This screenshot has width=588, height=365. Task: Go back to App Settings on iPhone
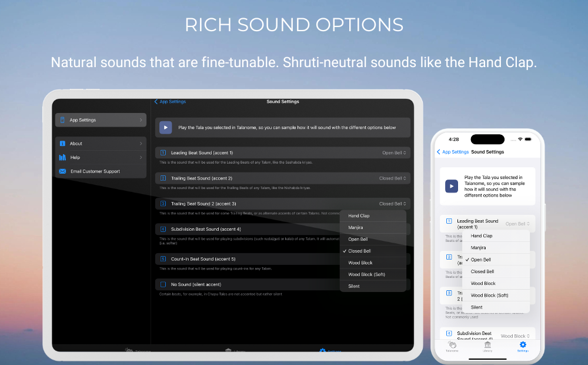tap(453, 152)
